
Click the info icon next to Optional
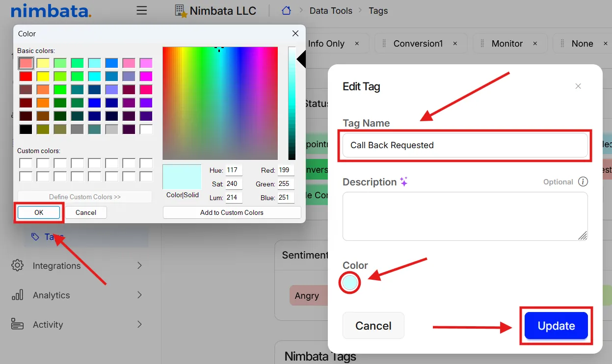(x=583, y=182)
